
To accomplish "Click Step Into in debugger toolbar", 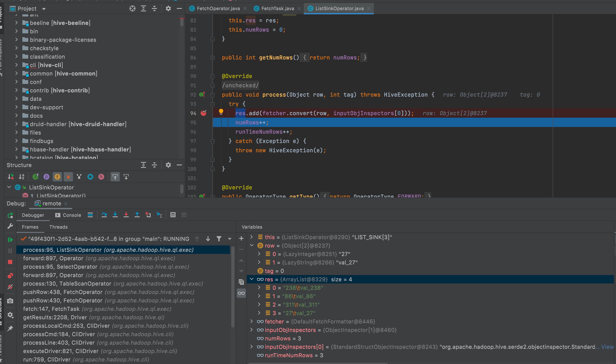I will pyautogui.click(x=115, y=215).
